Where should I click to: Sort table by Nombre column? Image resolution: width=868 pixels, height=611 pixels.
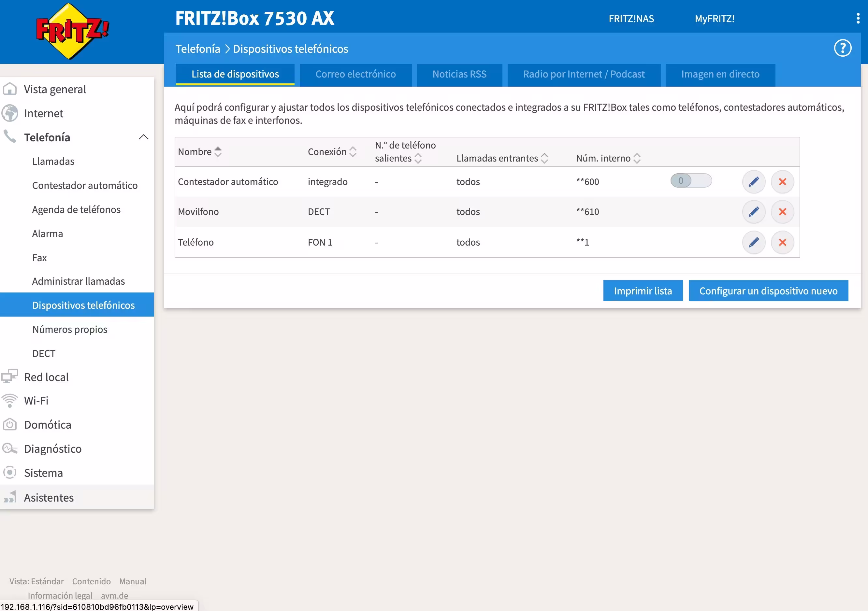218,152
